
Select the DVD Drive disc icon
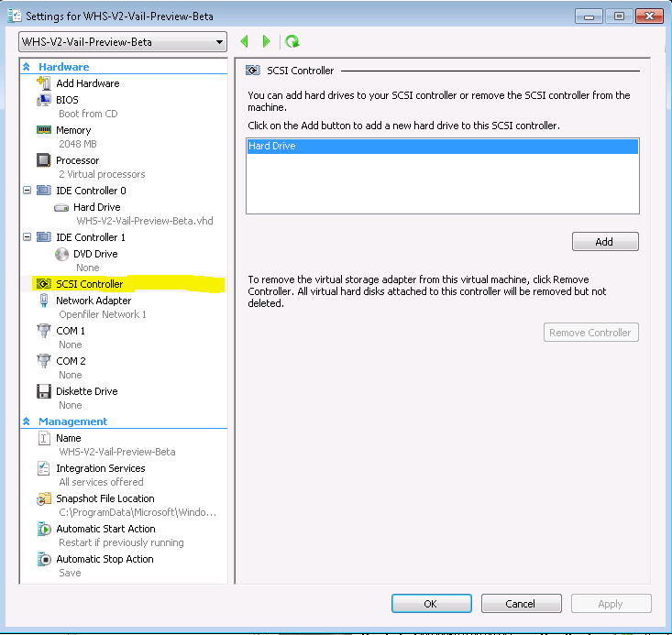pos(61,254)
